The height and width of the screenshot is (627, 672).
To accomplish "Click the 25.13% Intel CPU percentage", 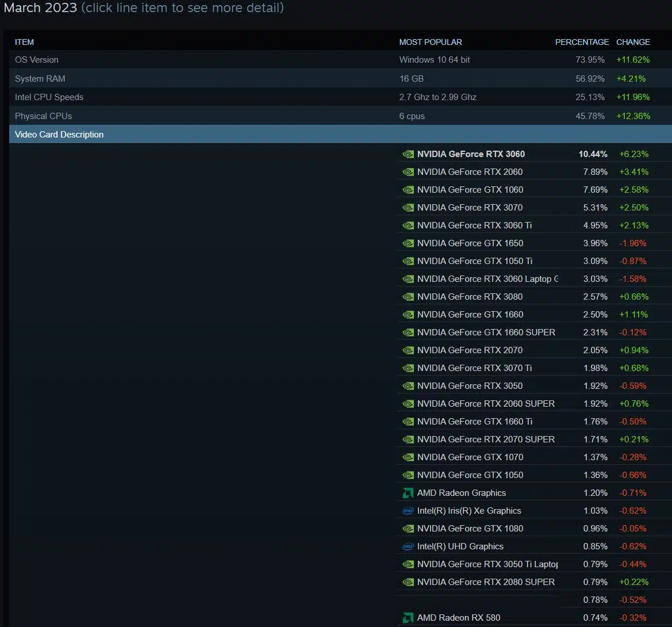I will click(590, 97).
